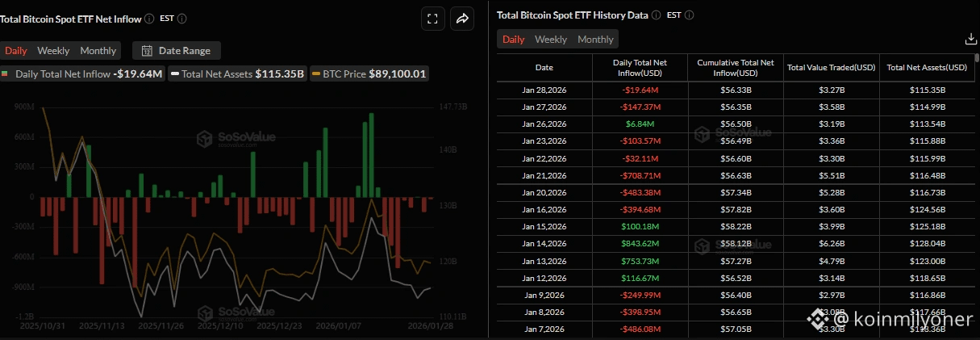Switch chart to Weekly view
980x340 pixels.
53,51
